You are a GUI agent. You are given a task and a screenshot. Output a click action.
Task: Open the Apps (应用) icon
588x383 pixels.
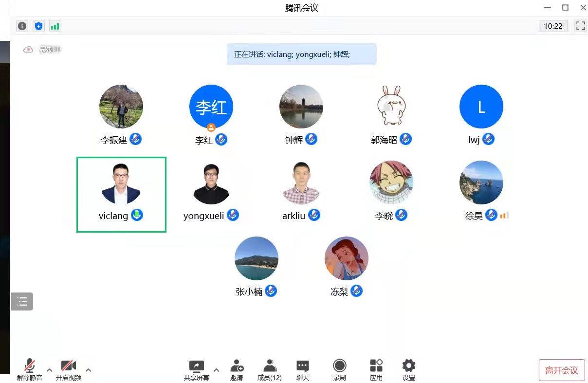pos(376,369)
